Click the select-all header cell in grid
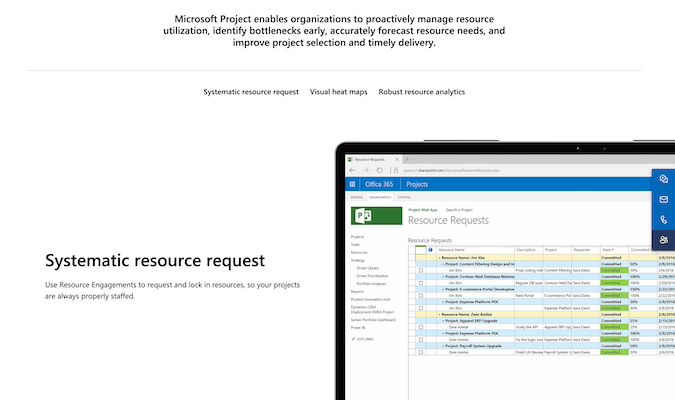 click(x=421, y=250)
